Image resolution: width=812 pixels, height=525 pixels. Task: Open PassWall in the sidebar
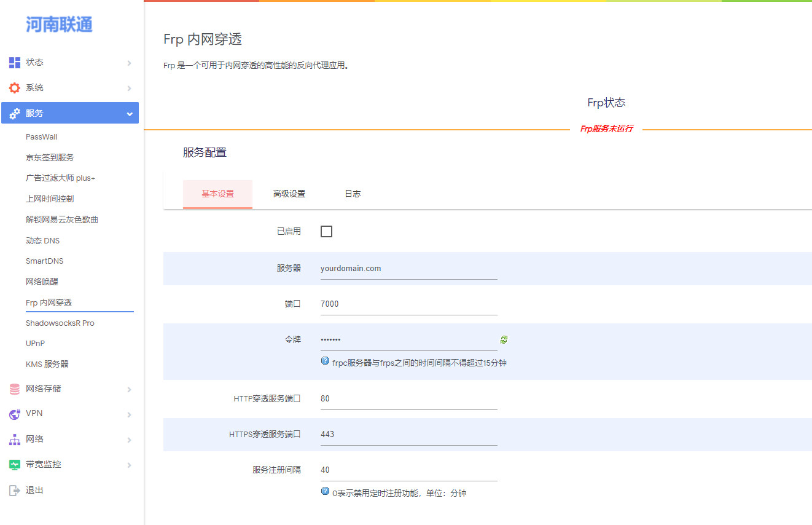click(x=42, y=137)
